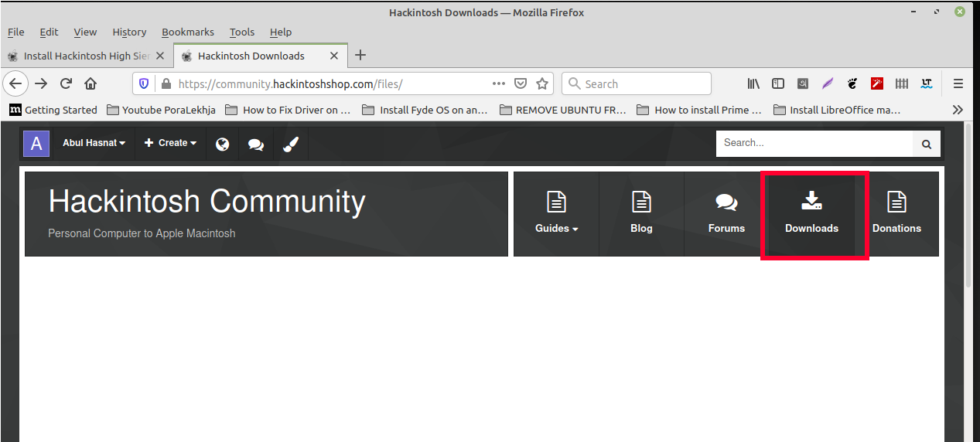Click the site Search... input field
980x442 pixels.
coord(814,143)
